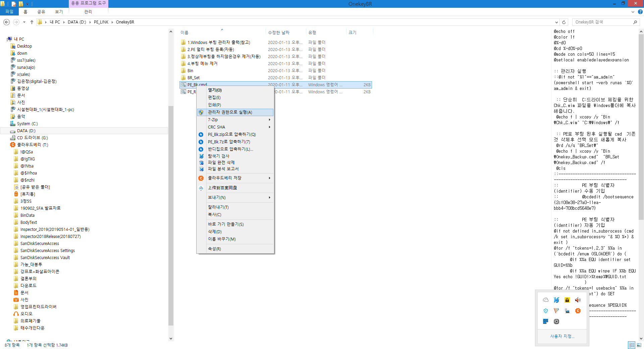Click the preview pane scroll-up arrow
This screenshot has height=349, width=644.
click(641, 32)
